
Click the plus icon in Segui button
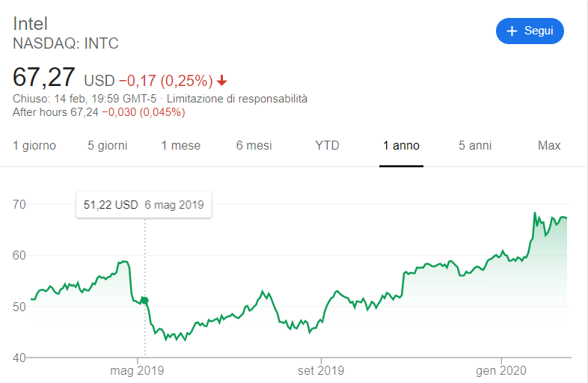point(512,31)
